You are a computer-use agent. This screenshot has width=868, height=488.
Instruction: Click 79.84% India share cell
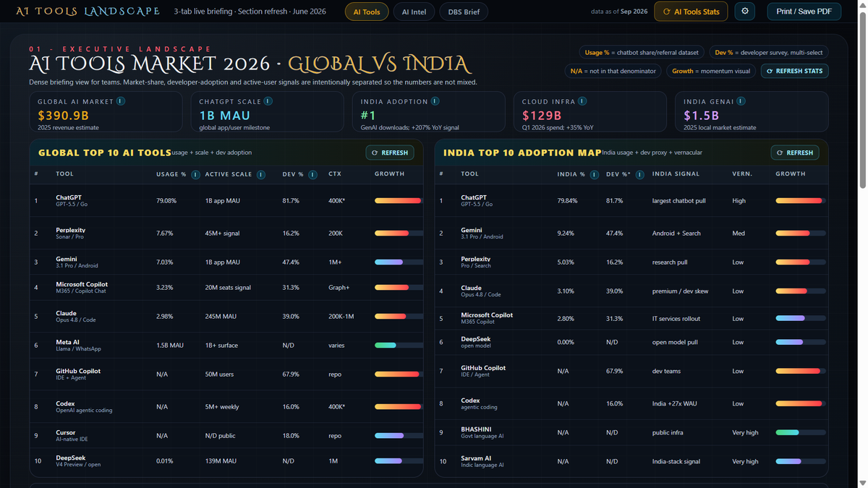(567, 200)
